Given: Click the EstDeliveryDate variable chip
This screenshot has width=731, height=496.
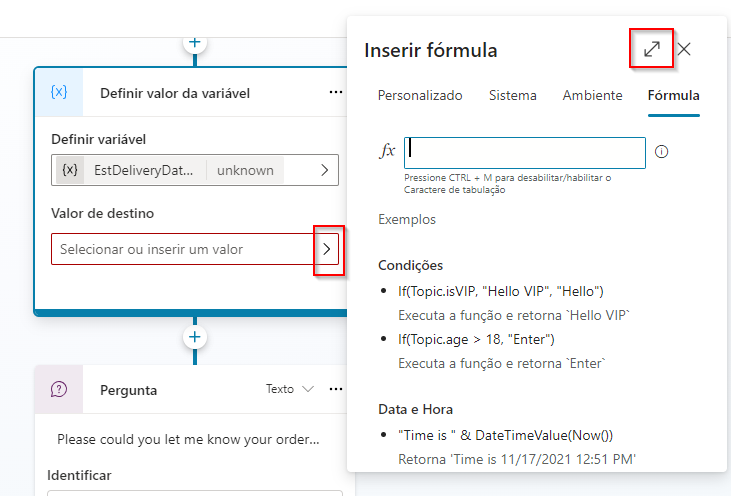Looking at the screenshot, I should pyautogui.click(x=140, y=170).
